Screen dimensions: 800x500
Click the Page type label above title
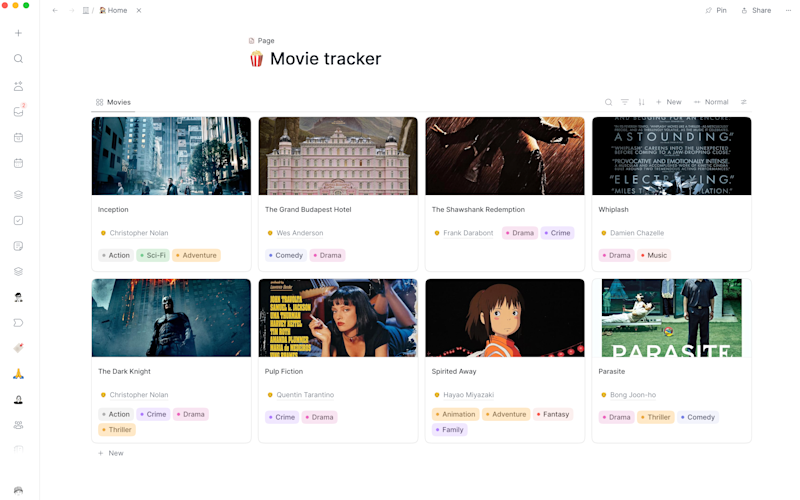coord(261,41)
